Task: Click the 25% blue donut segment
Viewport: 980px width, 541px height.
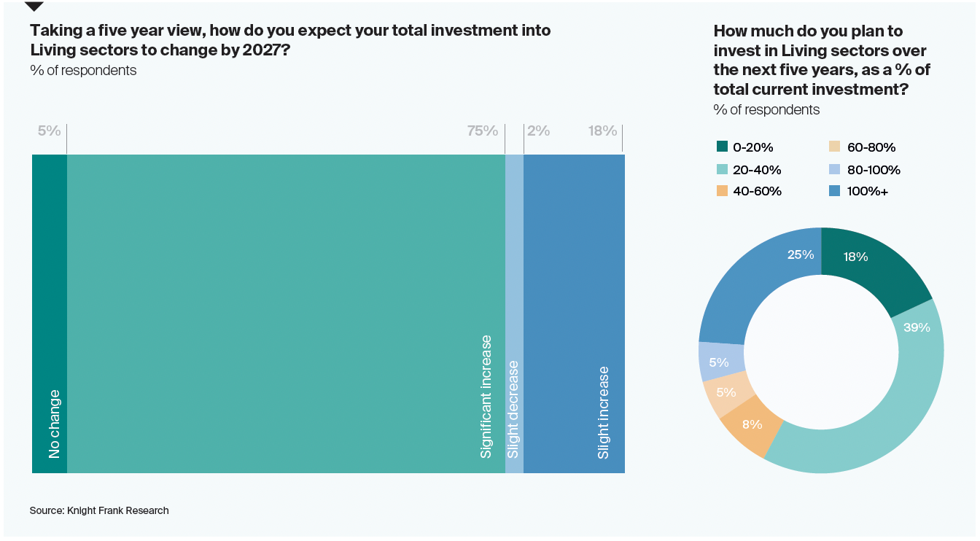Action: [x=751, y=277]
